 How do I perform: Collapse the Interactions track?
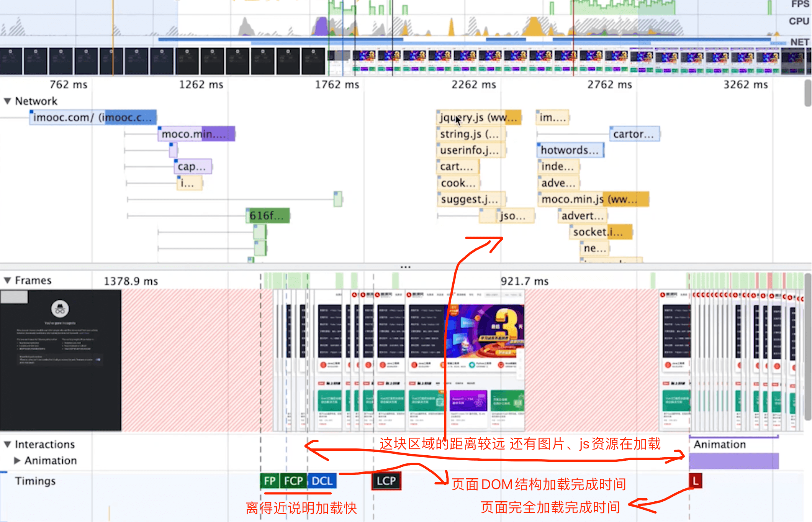point(7,445)
